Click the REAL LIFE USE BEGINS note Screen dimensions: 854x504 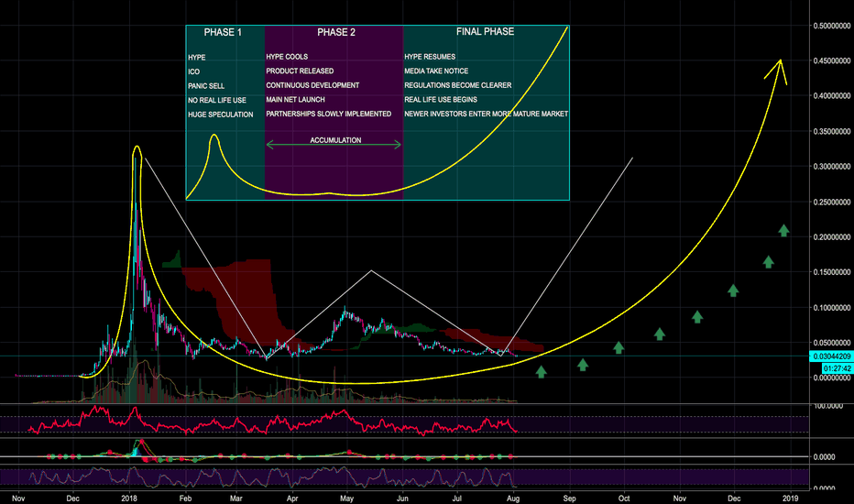pyautogui.click(x=441, y=99)
